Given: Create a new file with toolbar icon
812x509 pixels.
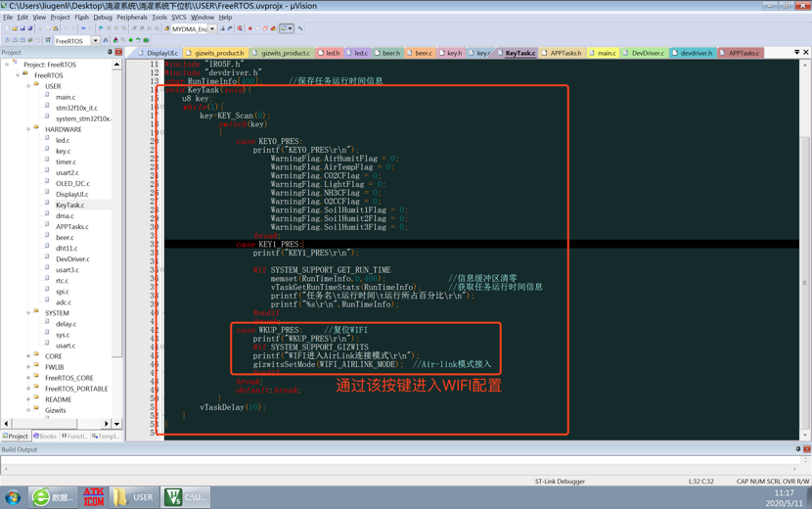Looking at the screenshot, I should [x=7, y=28].
